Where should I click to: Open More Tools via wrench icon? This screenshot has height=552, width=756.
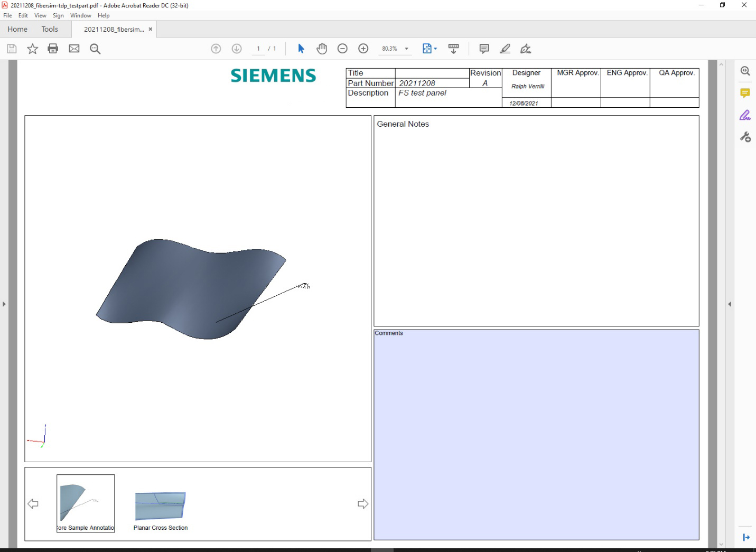[745, 137]
